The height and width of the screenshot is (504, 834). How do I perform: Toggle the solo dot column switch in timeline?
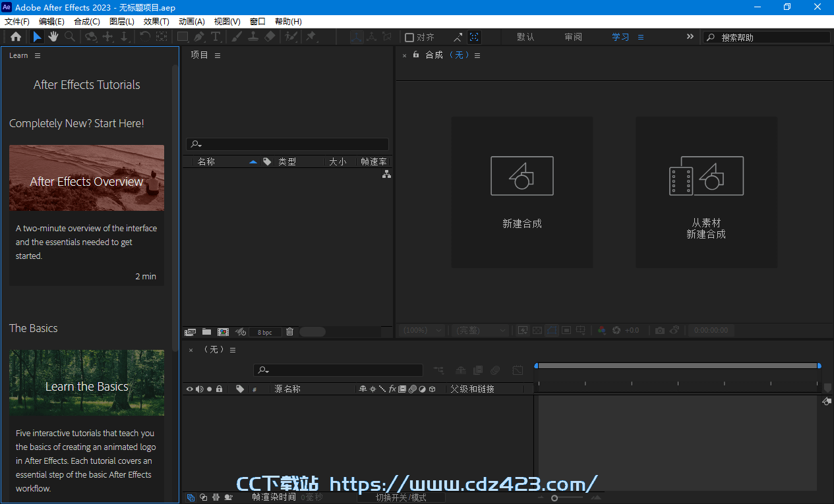point(210,389)
